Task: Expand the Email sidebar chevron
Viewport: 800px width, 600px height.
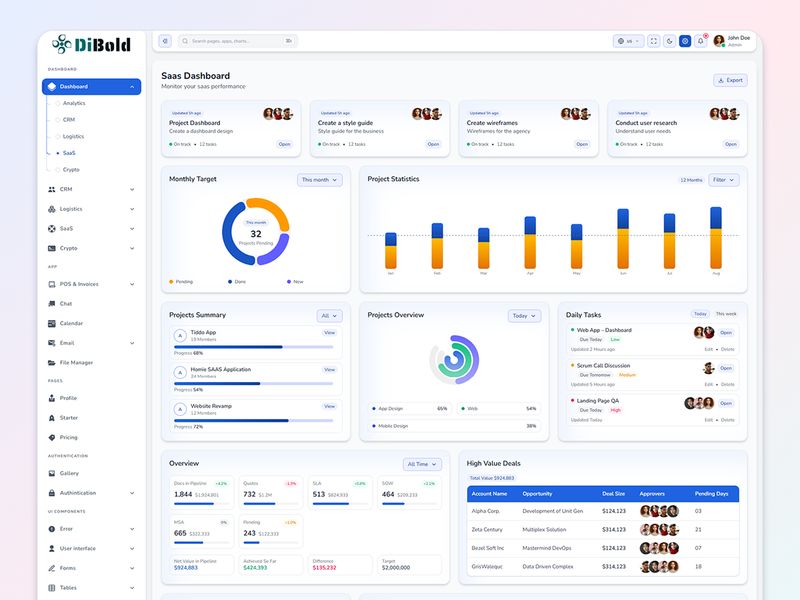Action: pos(132,343)
